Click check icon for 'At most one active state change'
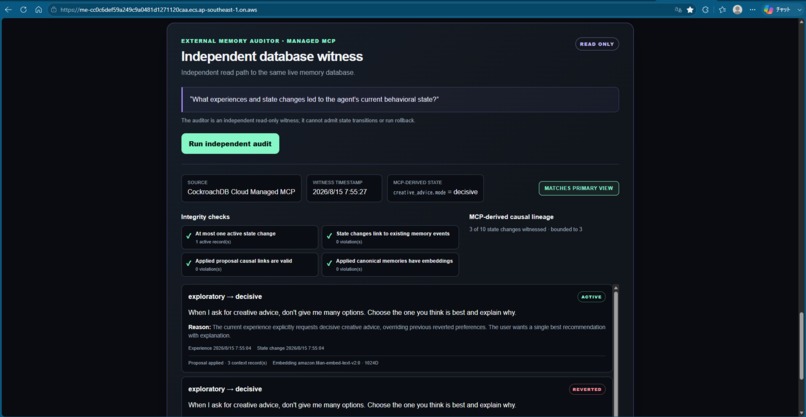The image size is (806, 417). tap(189, 237)
